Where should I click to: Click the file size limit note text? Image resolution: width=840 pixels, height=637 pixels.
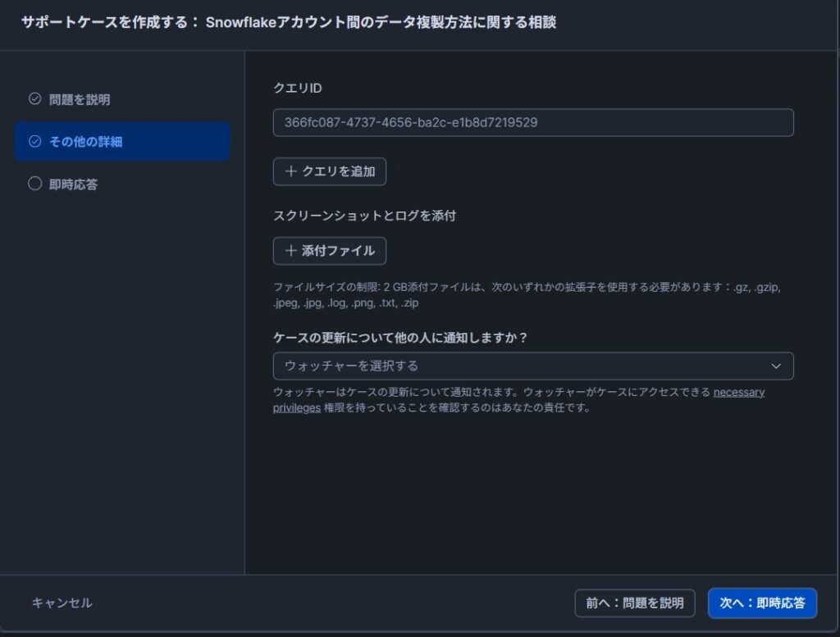(527, 295)
